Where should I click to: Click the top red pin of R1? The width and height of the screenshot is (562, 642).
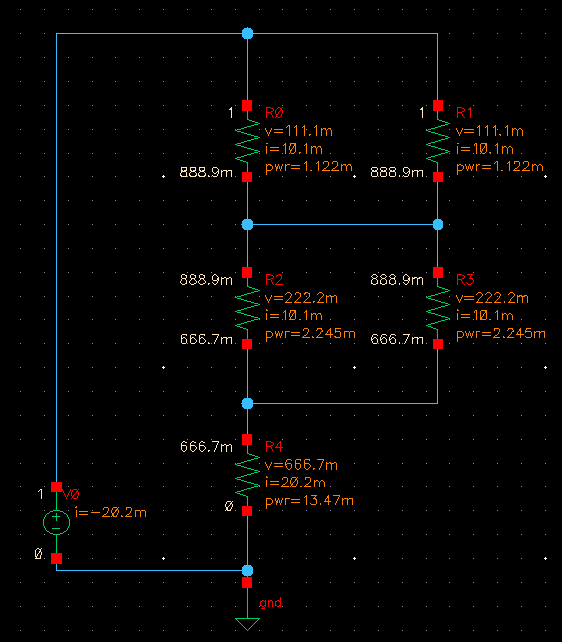[438, 106]
